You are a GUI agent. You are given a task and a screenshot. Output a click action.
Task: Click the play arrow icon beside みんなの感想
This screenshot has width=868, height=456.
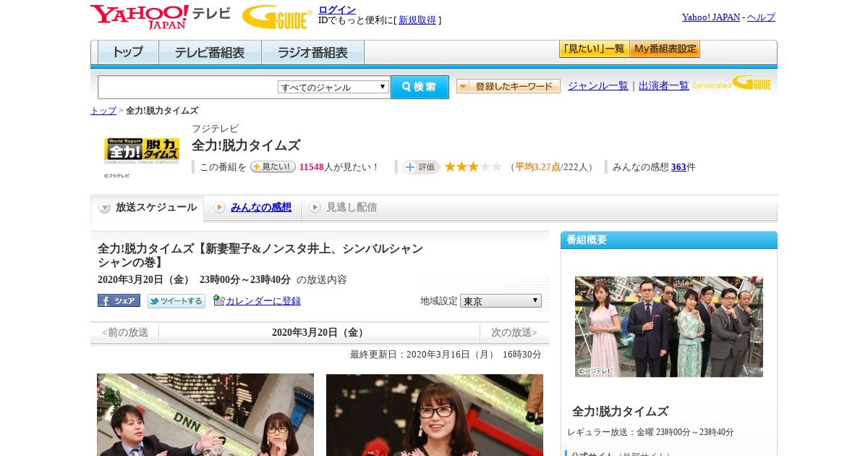[219, 208]
